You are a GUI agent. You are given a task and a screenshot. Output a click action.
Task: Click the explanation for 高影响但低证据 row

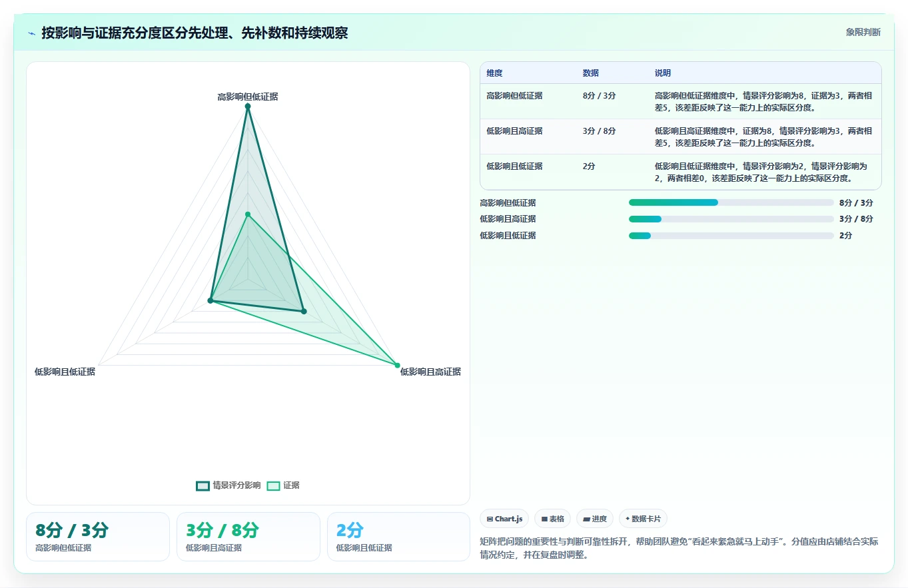pos(763,101)
